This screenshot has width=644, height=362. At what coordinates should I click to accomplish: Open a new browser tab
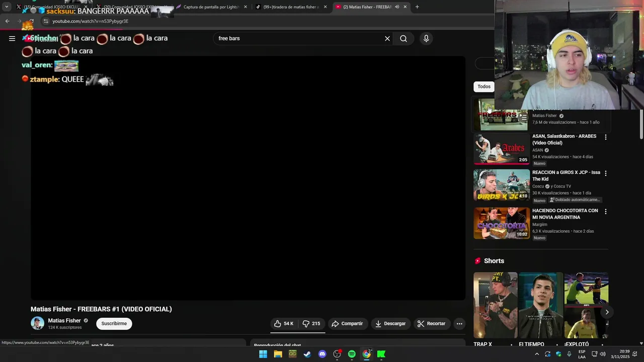[x=417, y=7]
